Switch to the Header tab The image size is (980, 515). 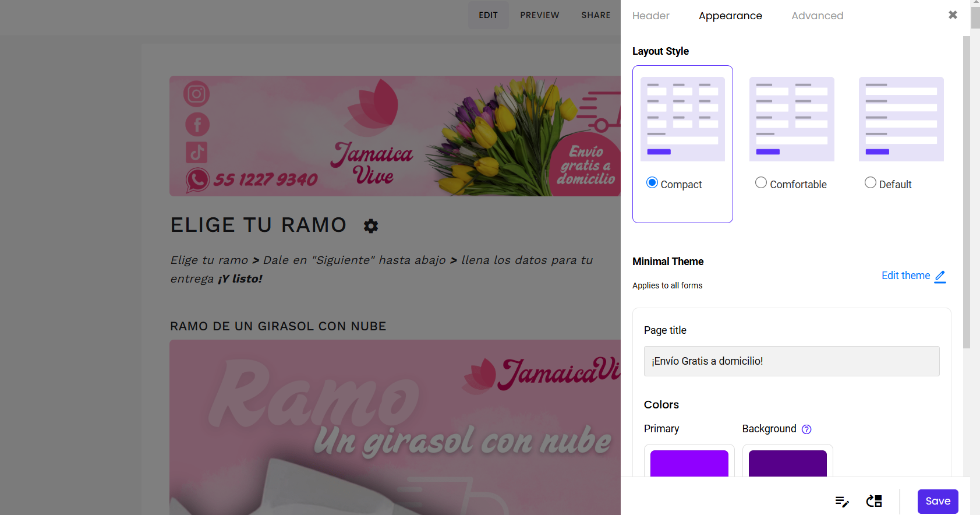[651, 16]
